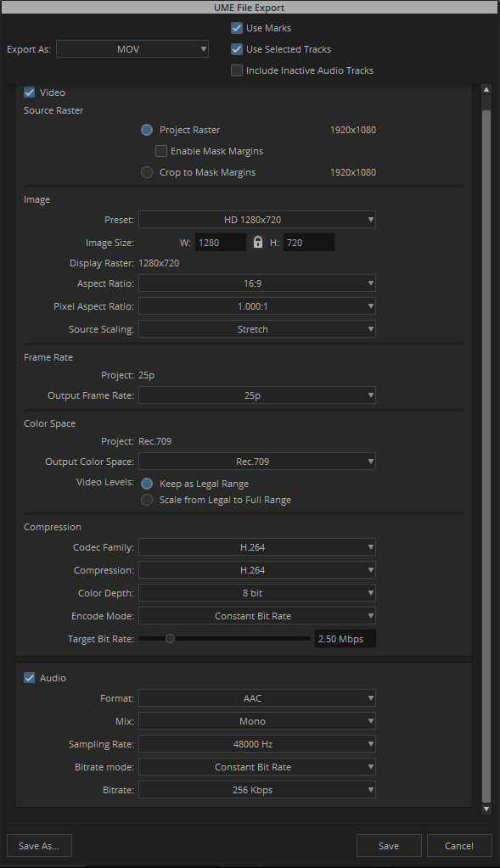Viewport: 500px width, 868px height.
Task: Expand the audio Mix Mono dropdown
Action: click(257, 721)
